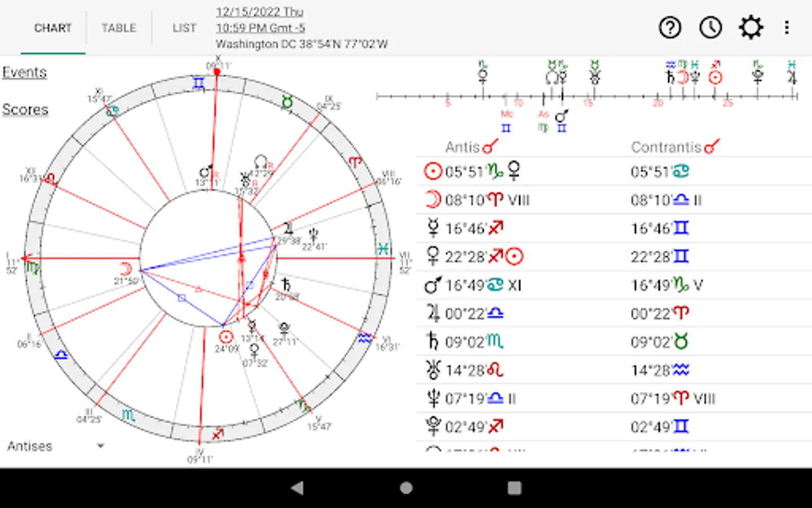Open the time 10:59 PM Gmt -5 link
Viewport: 812px width, 508px height.
pyautogui.click(x=261, y=28)
